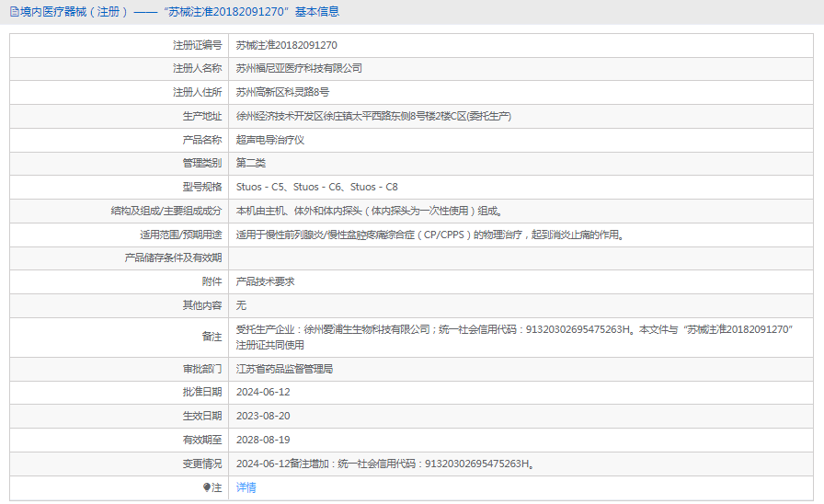Viewport: 824px width, 504px height.
Task: Click the 生产地址 label
Action: 201,116
